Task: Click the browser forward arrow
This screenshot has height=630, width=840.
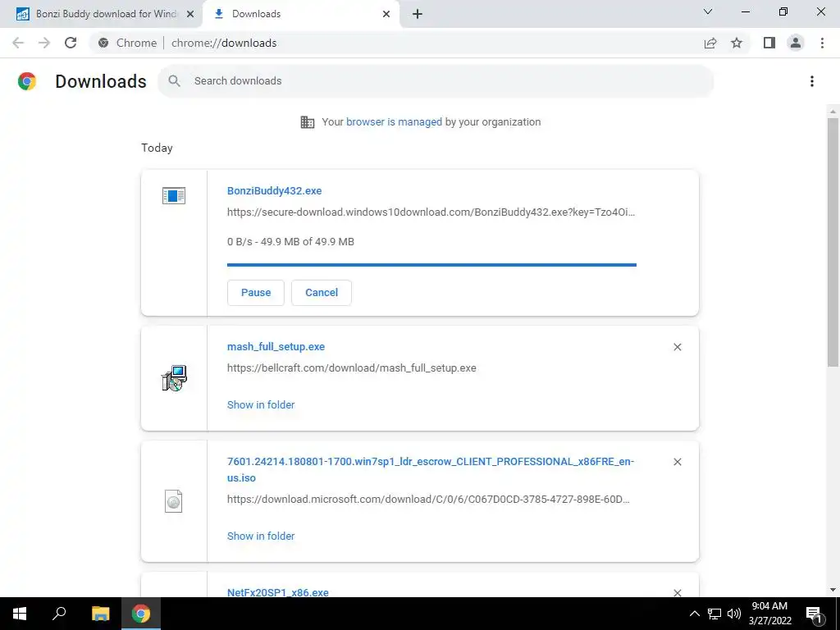Action: pos(44,43)
